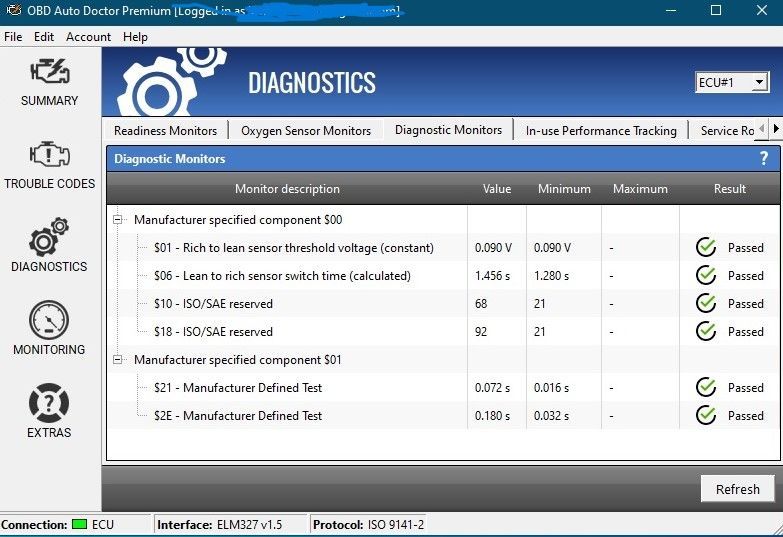Open the Summary engine icon
This screenshot has width=783, height=537.
tap(49, 73)
